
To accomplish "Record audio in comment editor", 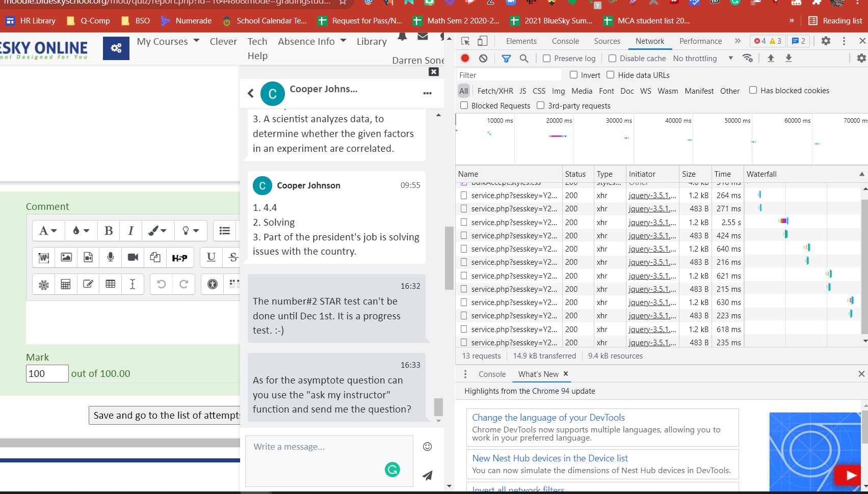I will coord(111,257).
